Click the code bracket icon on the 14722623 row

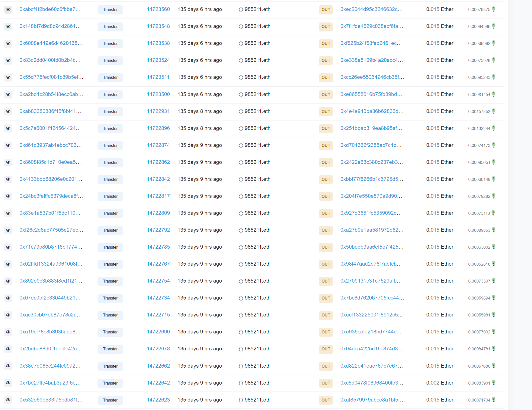point(241,400)
